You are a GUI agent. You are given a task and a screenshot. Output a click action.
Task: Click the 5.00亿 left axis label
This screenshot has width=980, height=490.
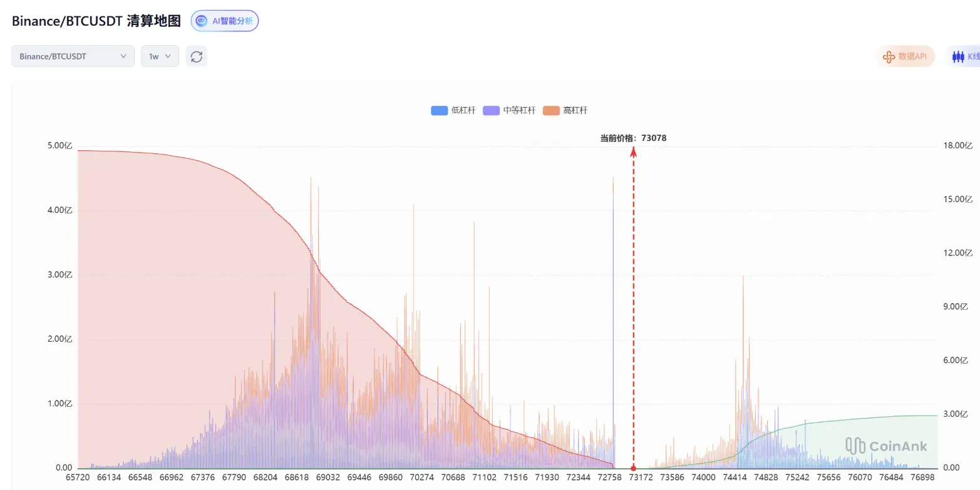(x=60, y=146)
